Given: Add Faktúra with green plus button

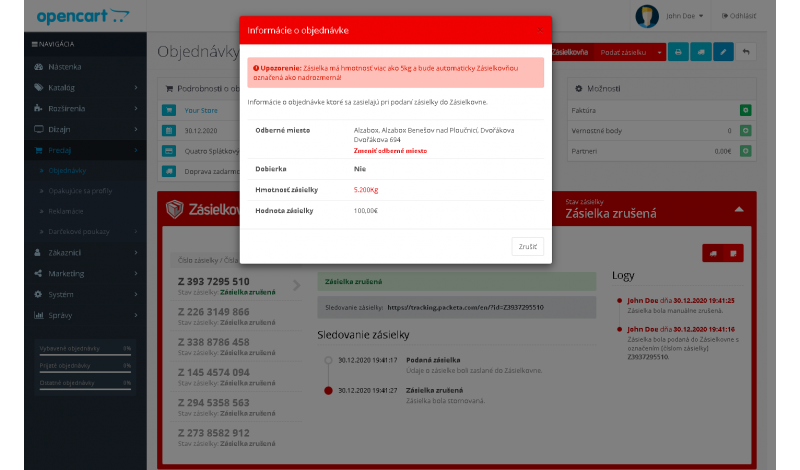Looking at the screenshot, I should 745,110.
